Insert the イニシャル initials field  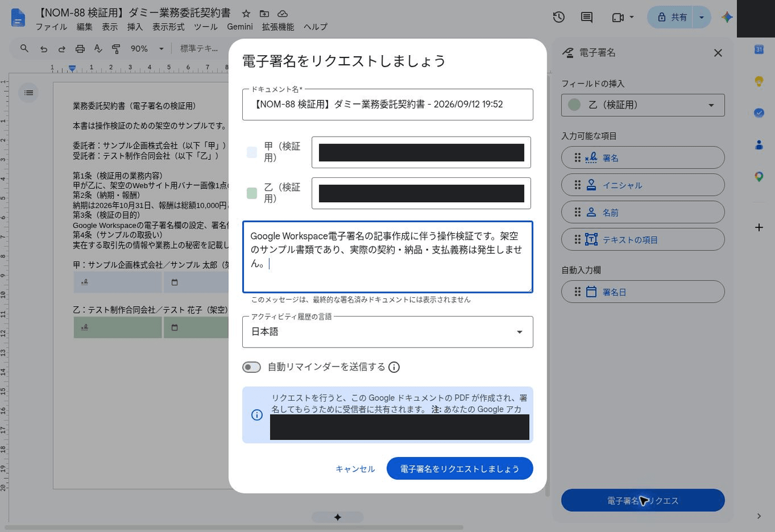point(643,185)
